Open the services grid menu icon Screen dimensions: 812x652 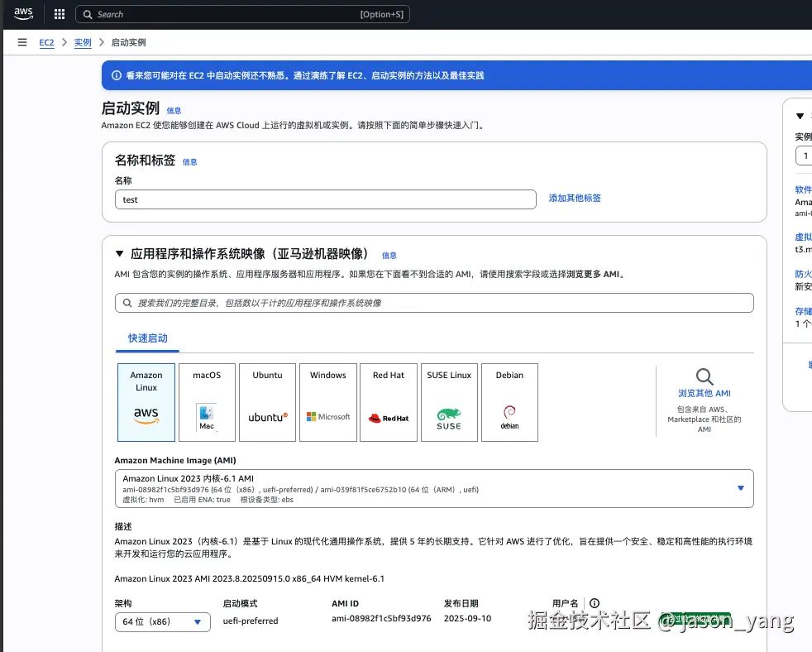coord(60,15)
